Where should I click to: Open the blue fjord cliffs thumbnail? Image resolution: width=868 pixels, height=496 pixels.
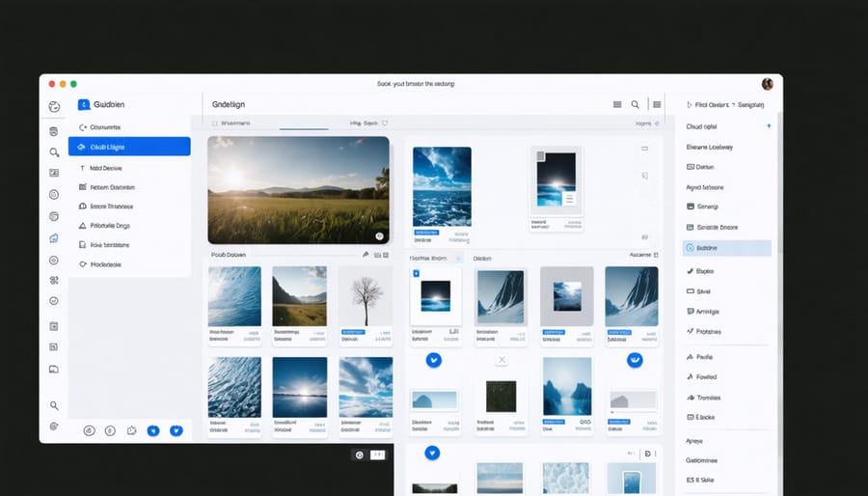tap(567, 386)
